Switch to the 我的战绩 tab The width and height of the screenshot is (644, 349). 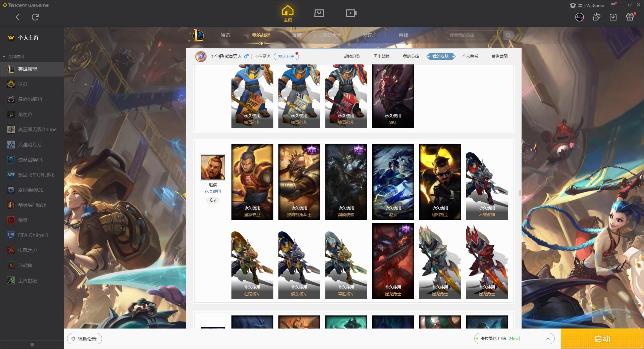point(261,35)
